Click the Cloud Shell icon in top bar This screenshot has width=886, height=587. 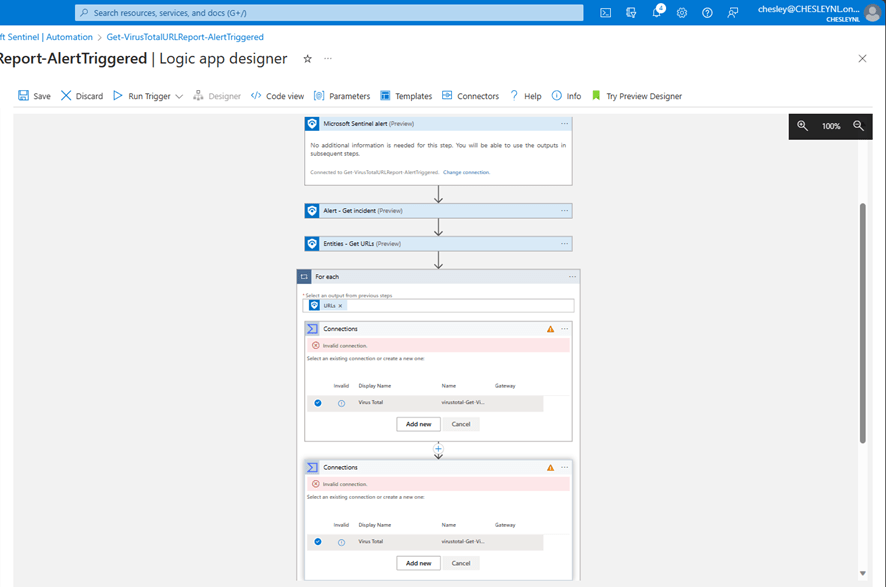[x=606, y=13]
